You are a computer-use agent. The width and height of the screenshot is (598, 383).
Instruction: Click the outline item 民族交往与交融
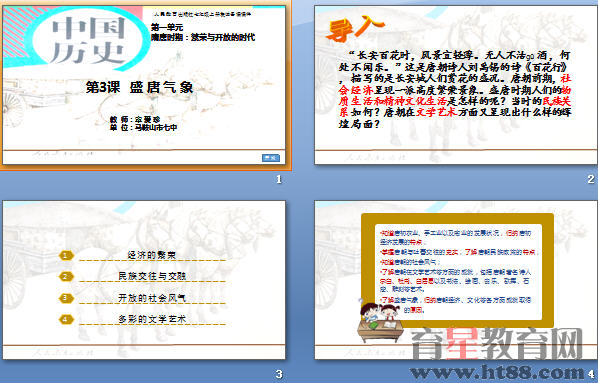152,276
